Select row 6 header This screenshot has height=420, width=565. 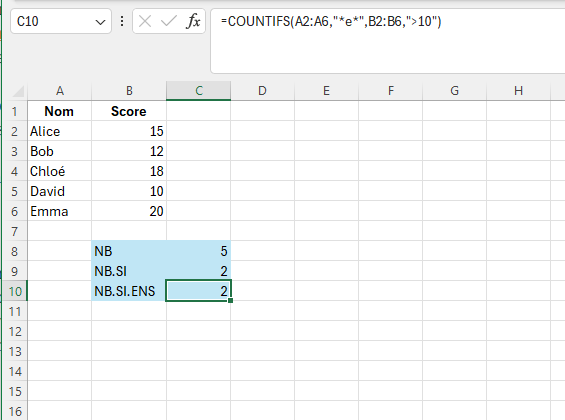(x=14, y=211)
